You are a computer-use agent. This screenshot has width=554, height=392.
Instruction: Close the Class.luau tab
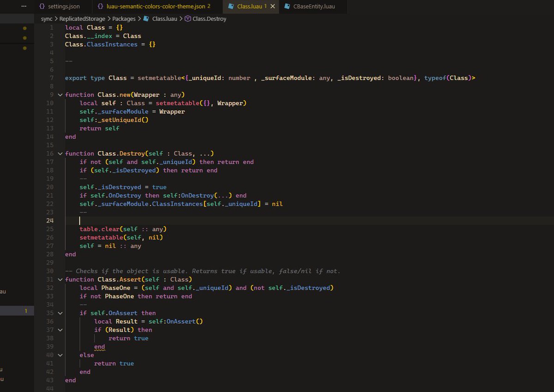(273, 6)
